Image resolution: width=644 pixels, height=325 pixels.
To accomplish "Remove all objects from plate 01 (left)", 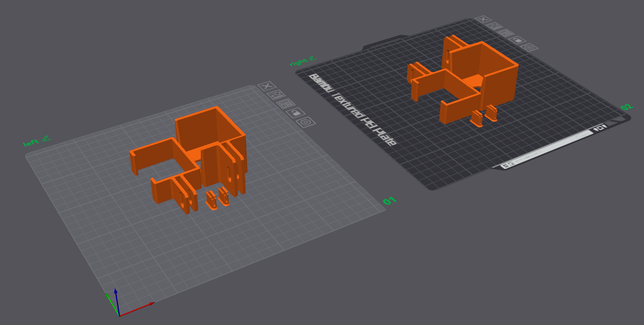I will (x=267, y=86).
